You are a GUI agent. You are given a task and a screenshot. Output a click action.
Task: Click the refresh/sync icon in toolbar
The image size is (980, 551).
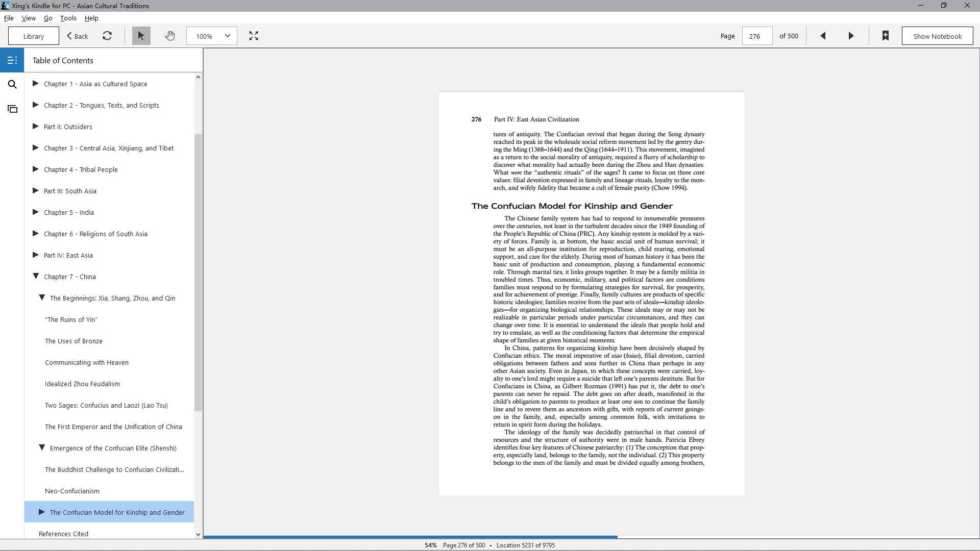[107, 36]
